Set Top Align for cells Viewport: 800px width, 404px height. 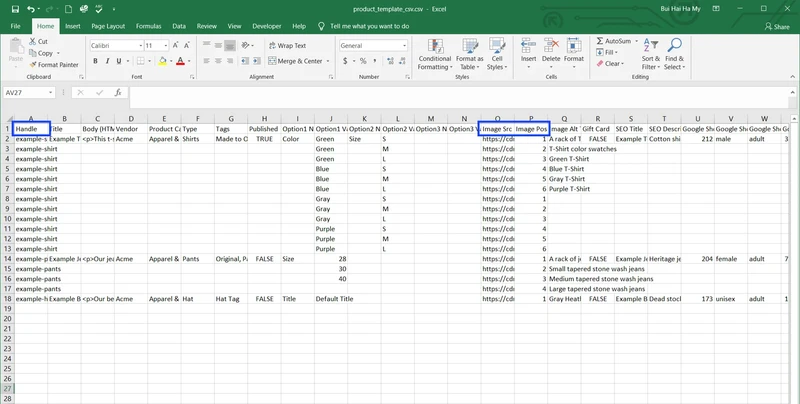tap(207, 45)
